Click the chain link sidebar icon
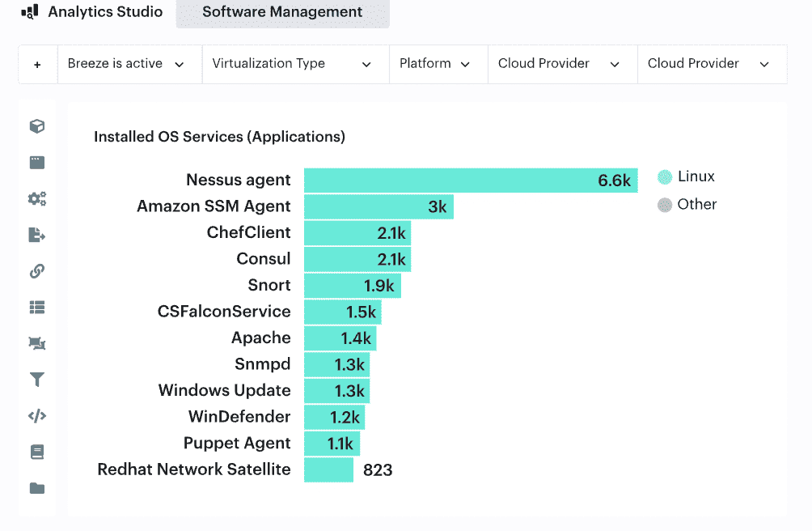Screen dimensions: 812x531 (x=36, y=271)
